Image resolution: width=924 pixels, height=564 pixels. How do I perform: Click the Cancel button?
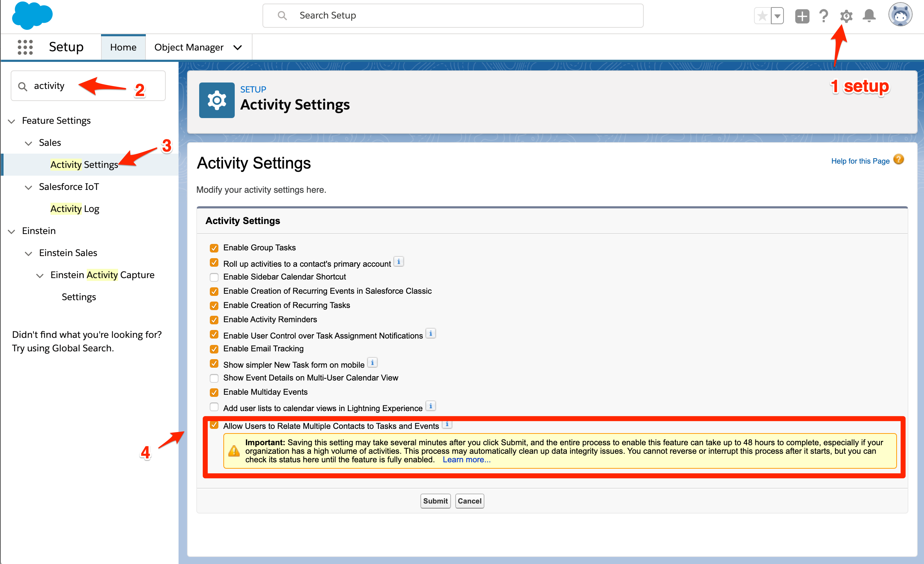click(x=469, y=501)
